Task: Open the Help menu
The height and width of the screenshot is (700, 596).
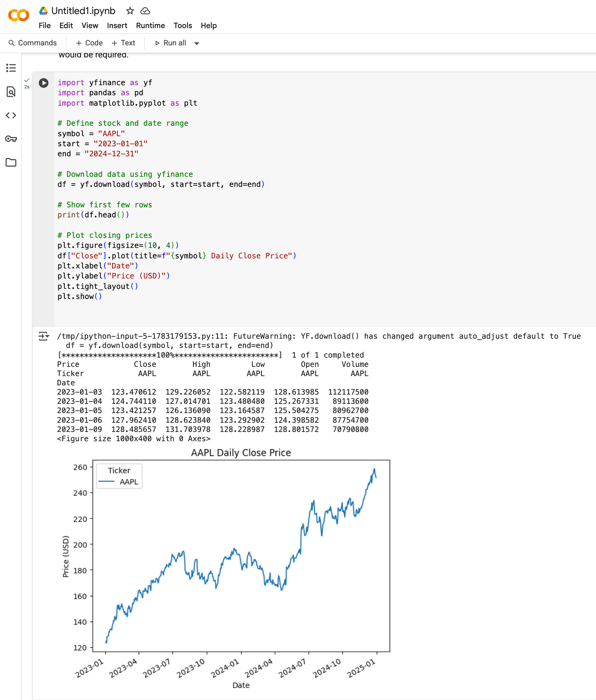Action: pyautogui.click(x=209, y=26)
